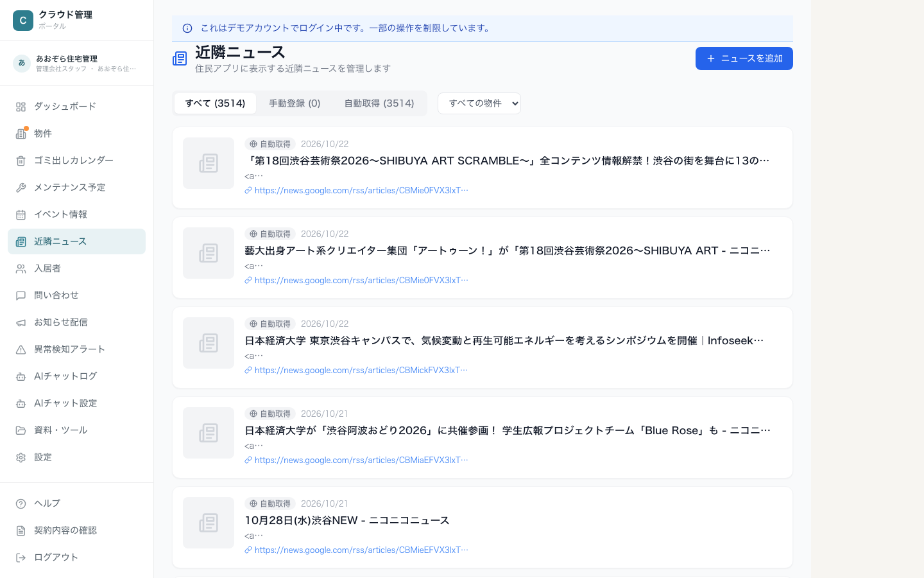Image resolution: width=924 pixels, height=578 pixels.
Task: Click the building icon beside 物件
Action: 21,134
